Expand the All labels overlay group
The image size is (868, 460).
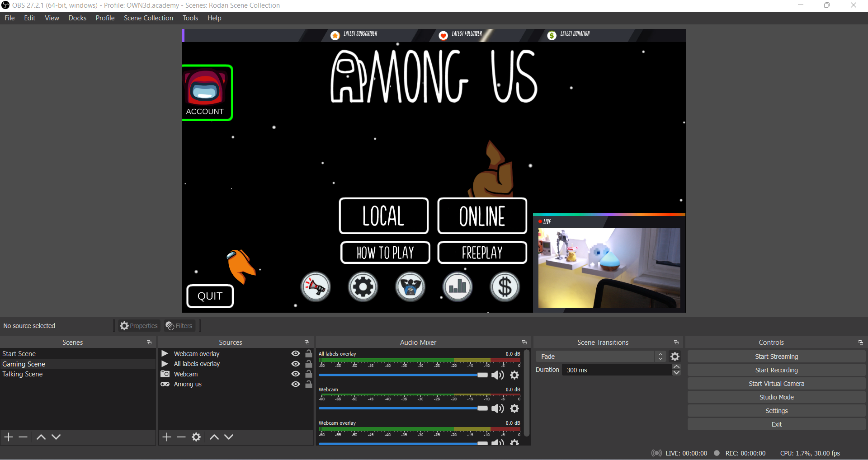tap(165, 364)
